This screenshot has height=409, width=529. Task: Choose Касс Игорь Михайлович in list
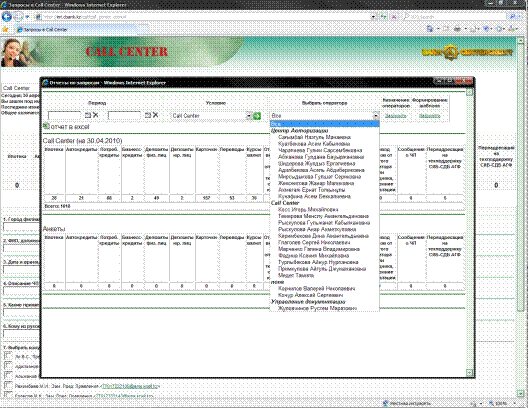[x=308, y=210]
